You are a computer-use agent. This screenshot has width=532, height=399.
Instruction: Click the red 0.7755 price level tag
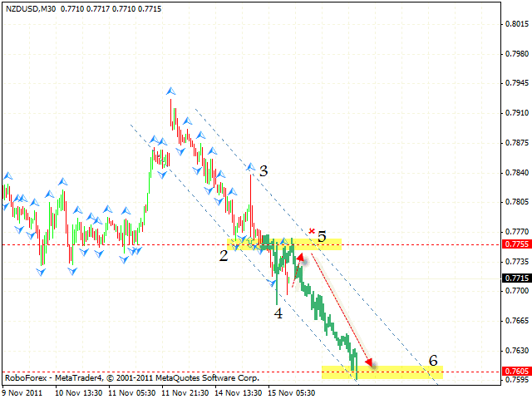[x=517, y=244]
